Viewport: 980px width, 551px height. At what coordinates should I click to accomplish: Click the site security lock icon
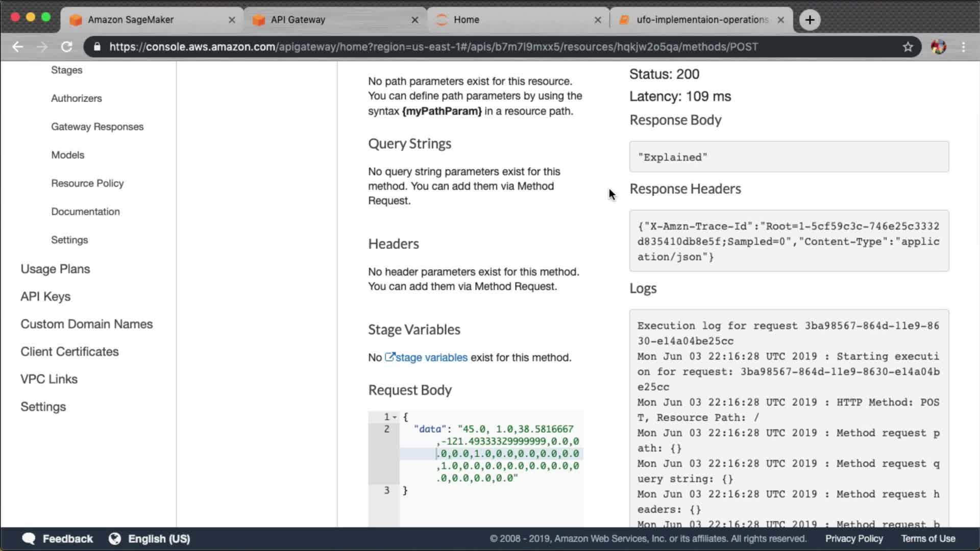(x=97, y=47)
